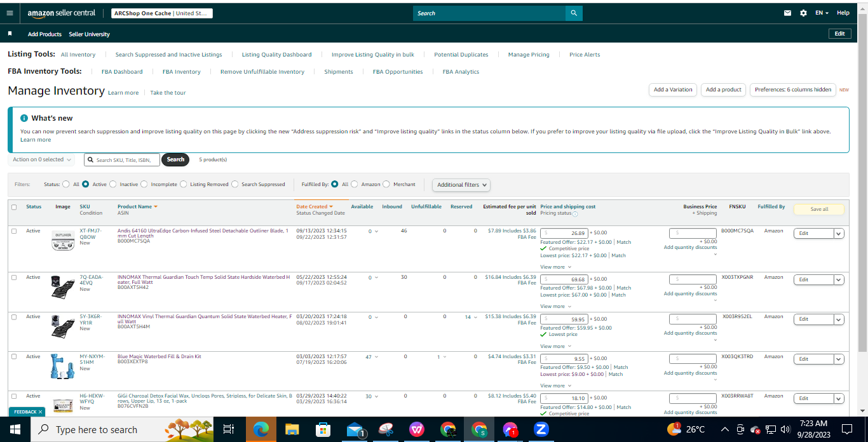
Task: Open the Action on 0 selected dropdown
Action: coord(41,159)
